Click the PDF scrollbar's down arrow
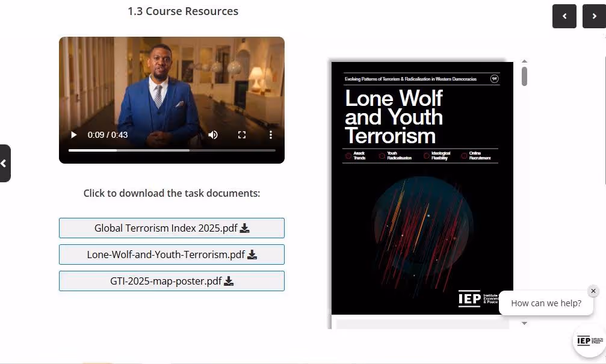This screenshot has width=606, height=364. coord(524,323)
